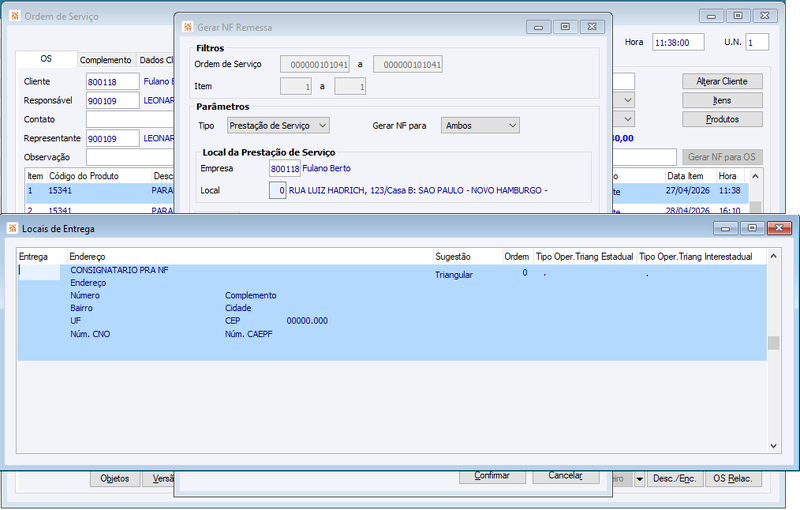Switch to the Complemento tab

point(106,60)
